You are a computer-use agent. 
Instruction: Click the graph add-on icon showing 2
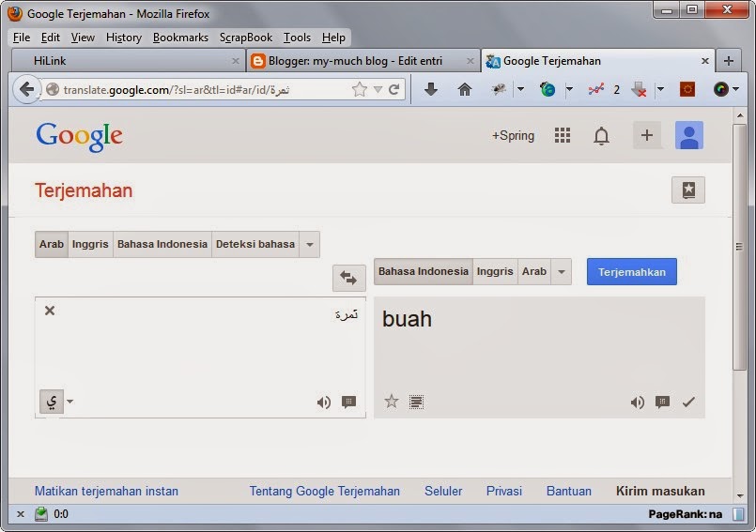click(596, 89)
